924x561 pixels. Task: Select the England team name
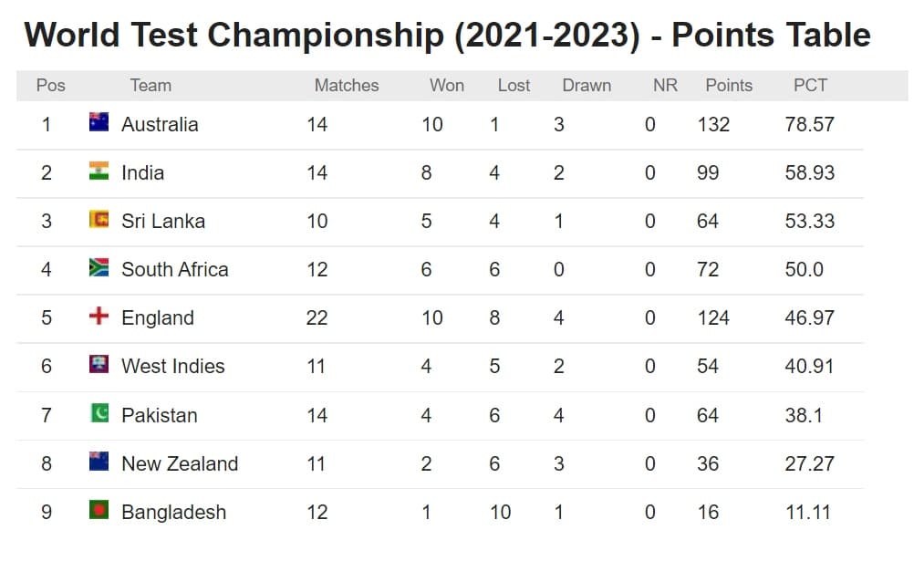(158, 317)
